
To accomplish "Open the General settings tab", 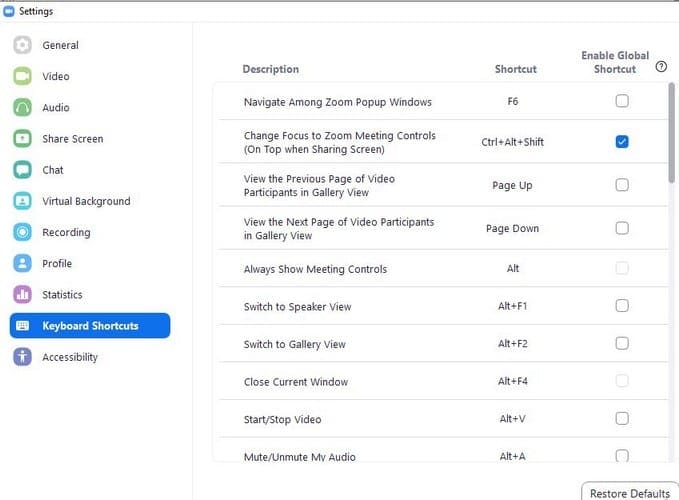I will [60, 45].
